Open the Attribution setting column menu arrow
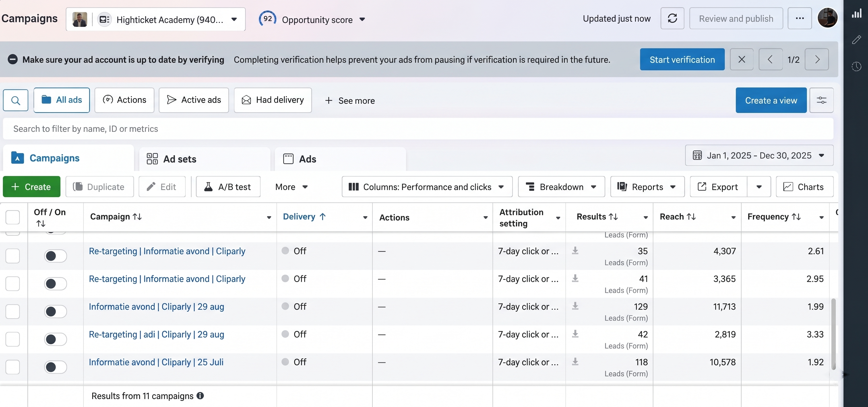 (x=558, y=218)
